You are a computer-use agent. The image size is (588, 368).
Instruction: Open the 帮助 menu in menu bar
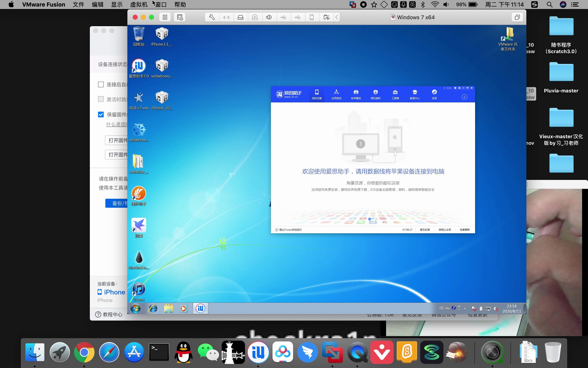(x=180, y=4)
